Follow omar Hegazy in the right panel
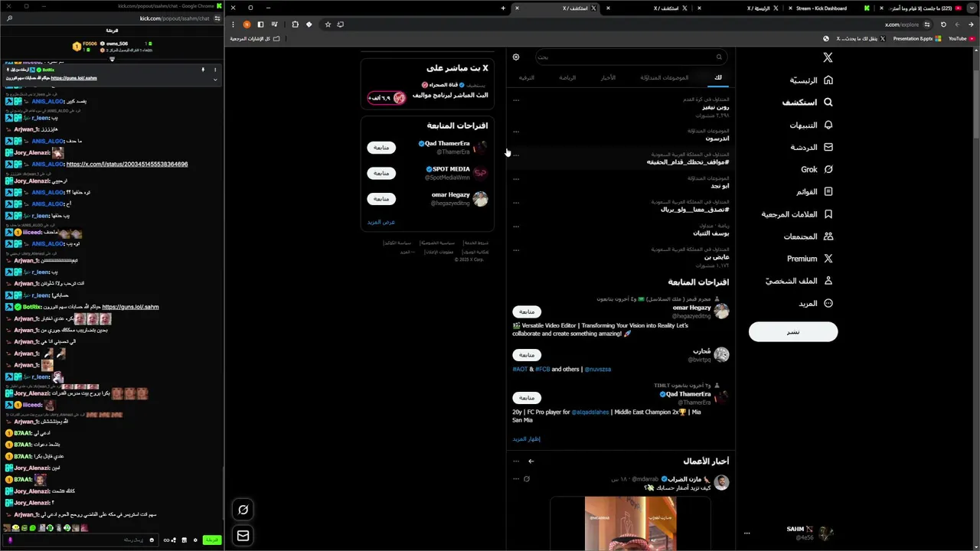 tap(381, 198)
